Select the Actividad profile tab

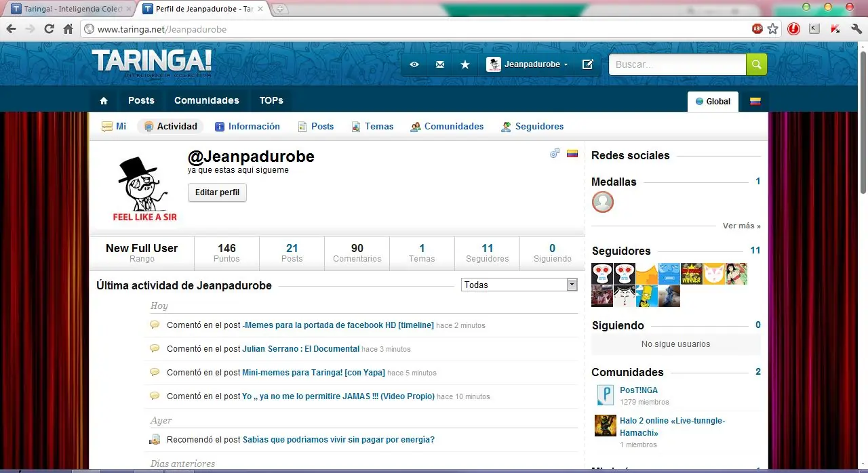170,126
